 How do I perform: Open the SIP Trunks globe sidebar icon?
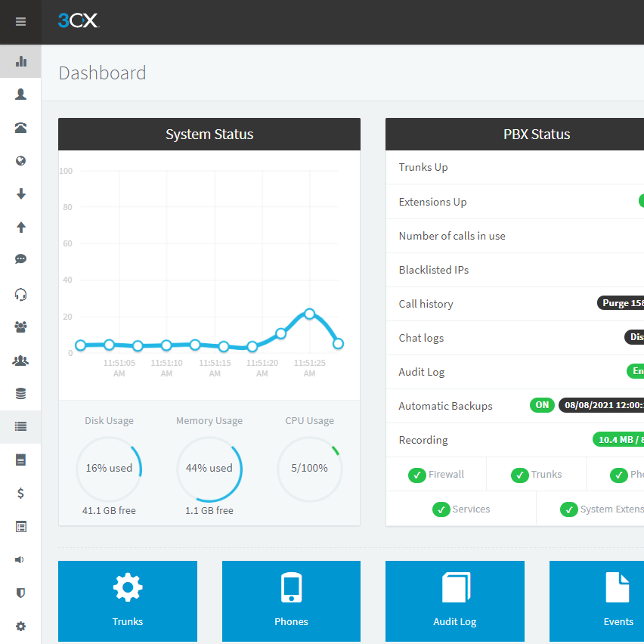pyautogui.click(x=20, y=160)
